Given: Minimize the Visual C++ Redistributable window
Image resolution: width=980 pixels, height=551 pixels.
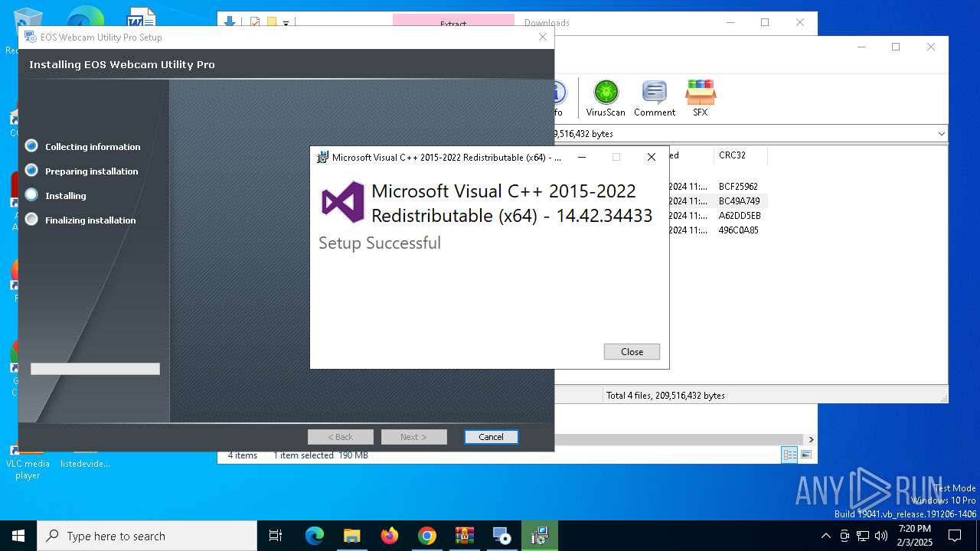Looking at the screenshot, I should [x=582, y=157].
